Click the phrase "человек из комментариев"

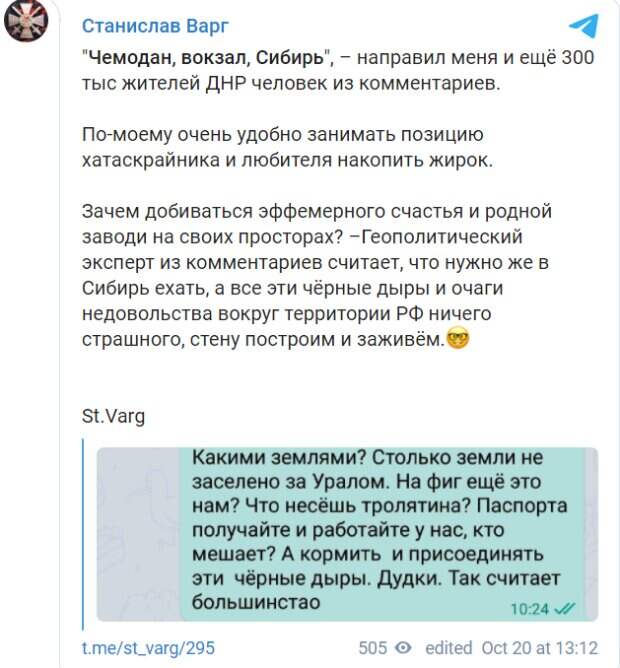tap(390, 84)
